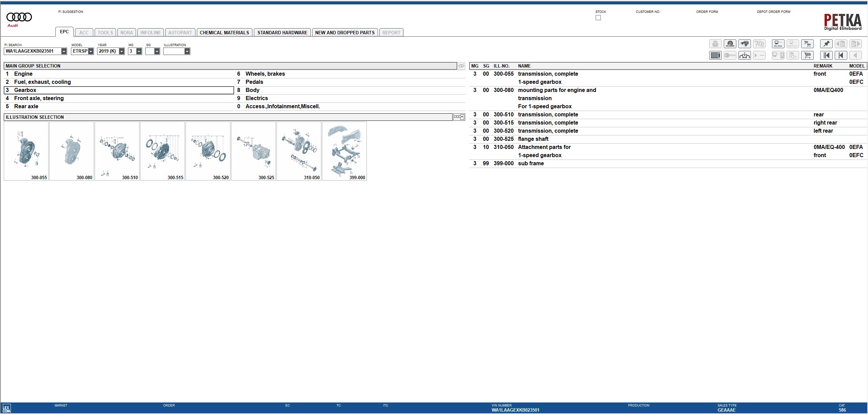Open illustration thumbnail 300-510
The height and width of the screenshot is (414, 868).
click(117, 151)
